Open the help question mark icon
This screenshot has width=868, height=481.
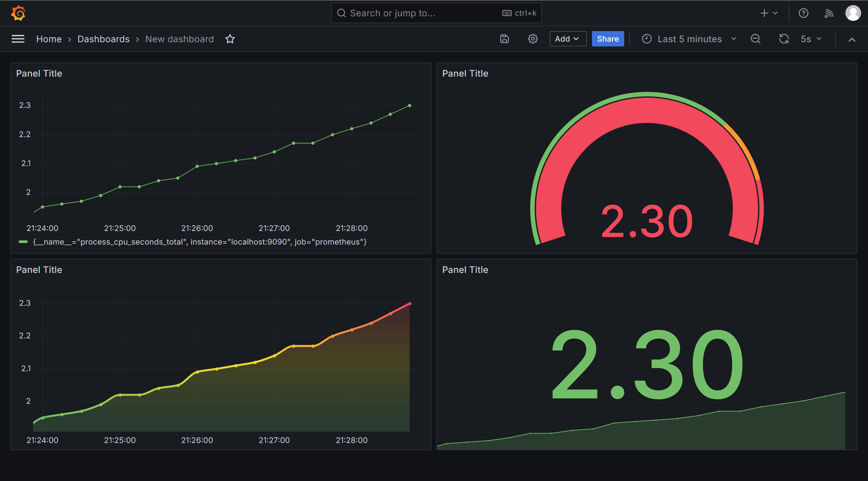[803, 13]
